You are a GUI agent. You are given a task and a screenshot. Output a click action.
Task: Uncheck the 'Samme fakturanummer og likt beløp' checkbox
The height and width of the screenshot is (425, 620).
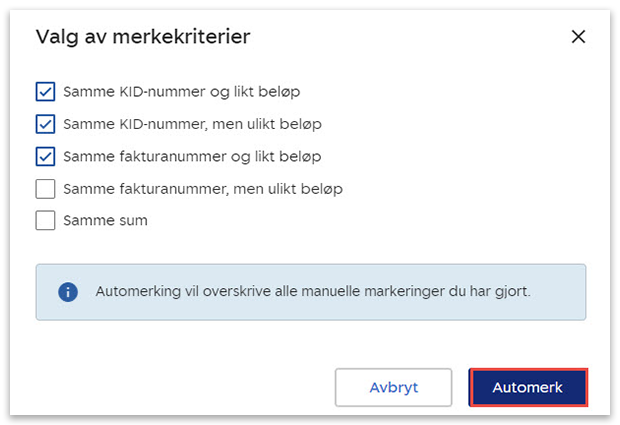click(x=45, y=156)
